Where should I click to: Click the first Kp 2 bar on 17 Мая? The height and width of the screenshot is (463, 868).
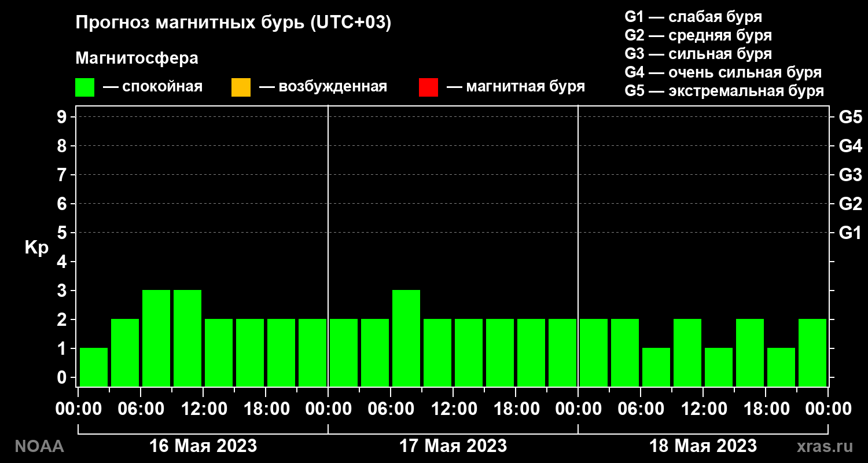coord(344,352)
